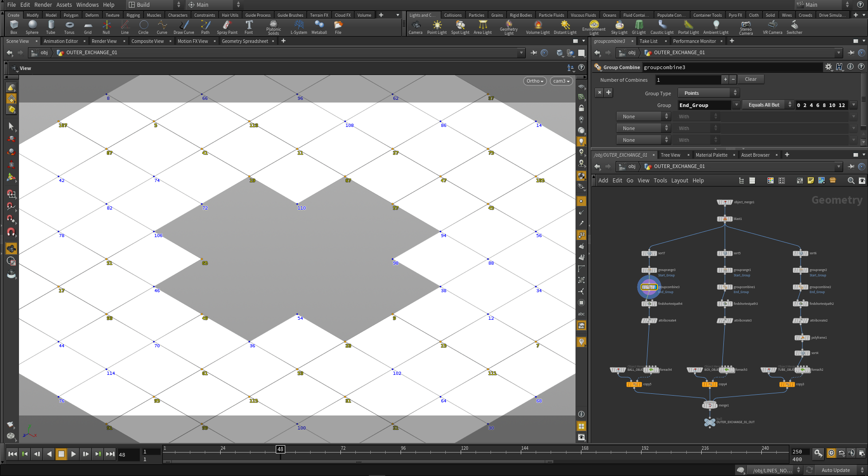This screenshot has height=476, width=868.
Task: Activate the Handles tool in left toolbar
Action: (11, 177)
